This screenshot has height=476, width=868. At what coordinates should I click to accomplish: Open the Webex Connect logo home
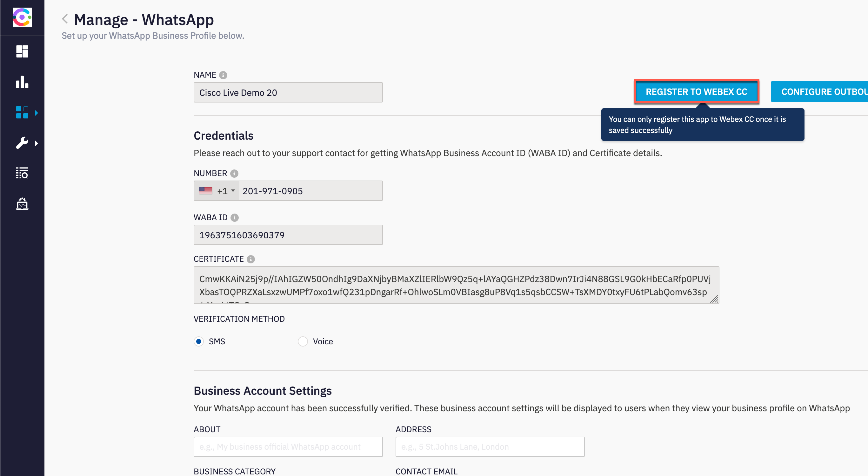(22, 17)
